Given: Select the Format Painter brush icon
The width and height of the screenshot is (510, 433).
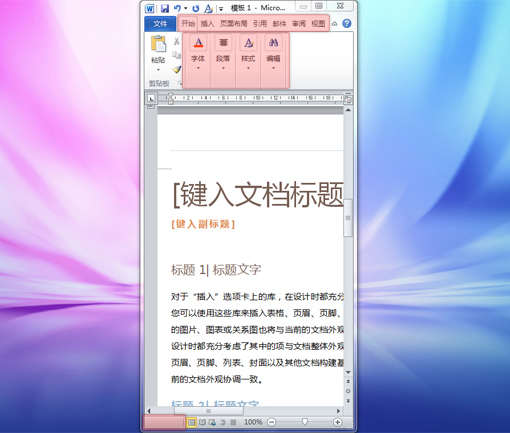Looking at the screenshot, I should (177, 69).
